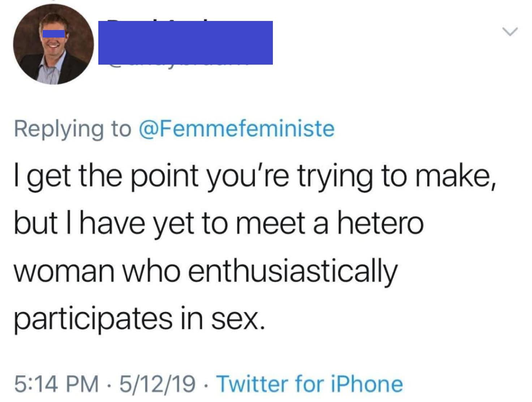
Task: Click the blue bar covering the eyes
Action: point(53,34)
